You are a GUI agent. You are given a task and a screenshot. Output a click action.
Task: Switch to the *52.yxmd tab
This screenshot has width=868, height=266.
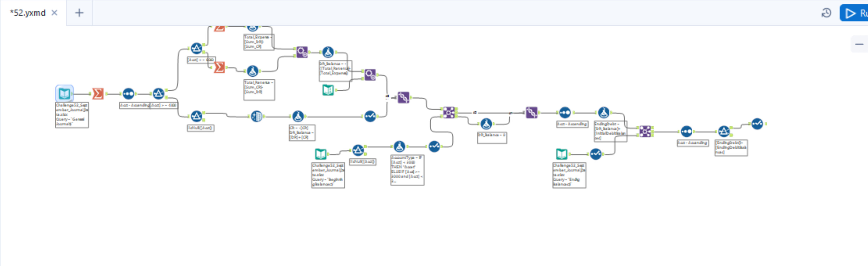(x=28, y=13)
